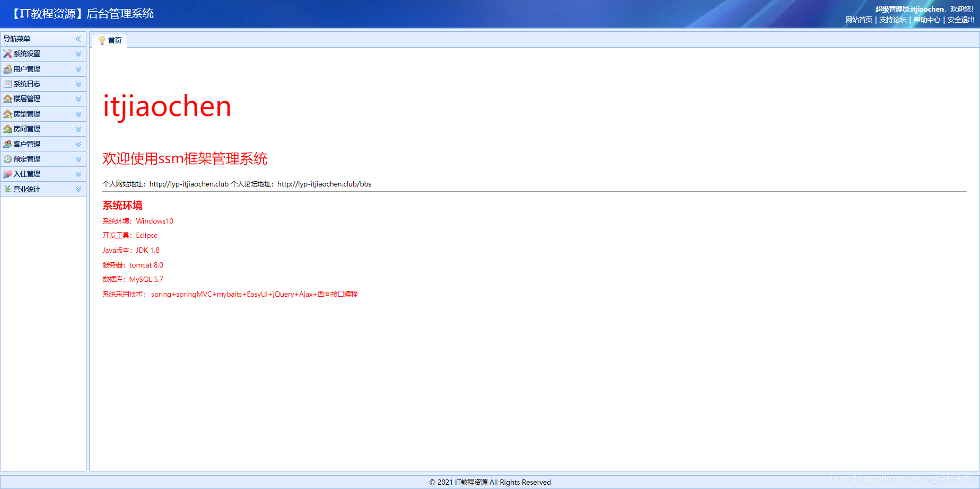The image size is (980, 489).
Task: Click the 欢迎使用ssm框架管理系统 heading
Action: (185, 158)
